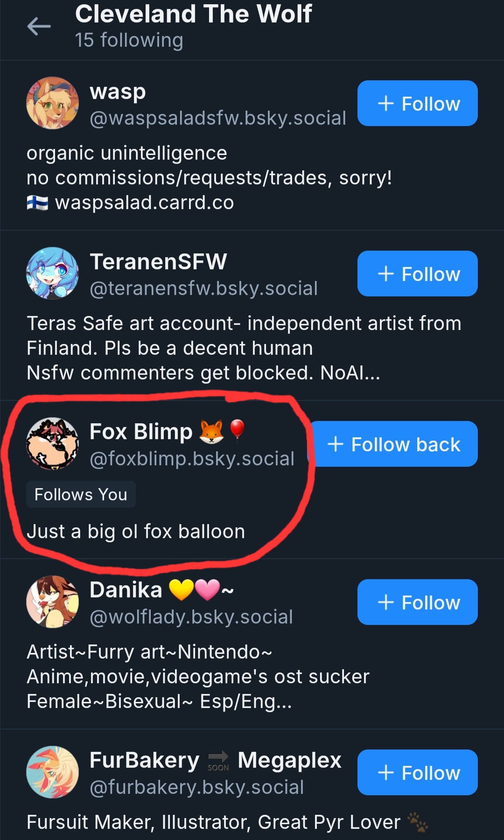Open FurBakery's avatar picture
This screenshot has width=504, height=840.
point(52,772)
